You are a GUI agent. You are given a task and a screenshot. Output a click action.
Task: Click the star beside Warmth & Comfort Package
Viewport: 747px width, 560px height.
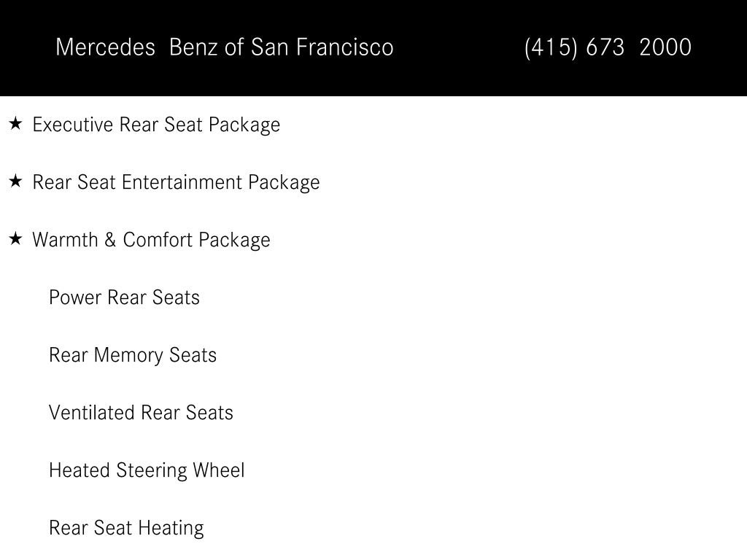point(16,239)
